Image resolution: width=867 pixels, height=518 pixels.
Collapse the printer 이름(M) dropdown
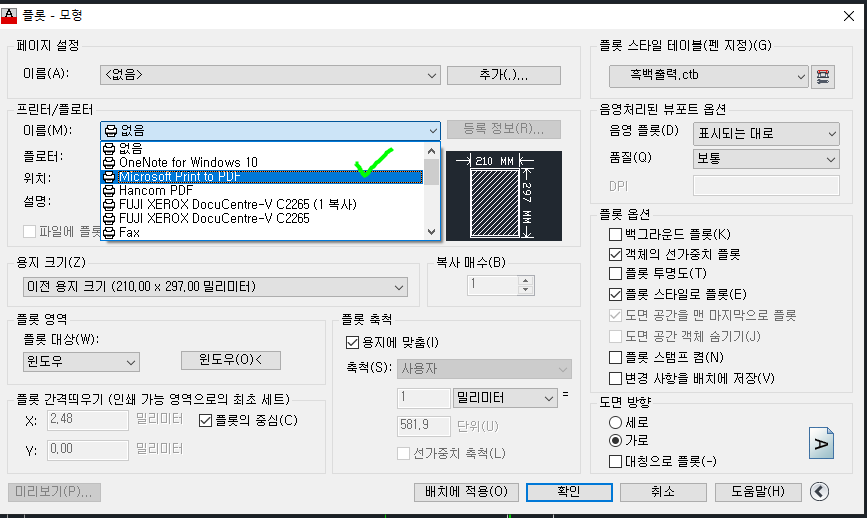coord(270,130)
